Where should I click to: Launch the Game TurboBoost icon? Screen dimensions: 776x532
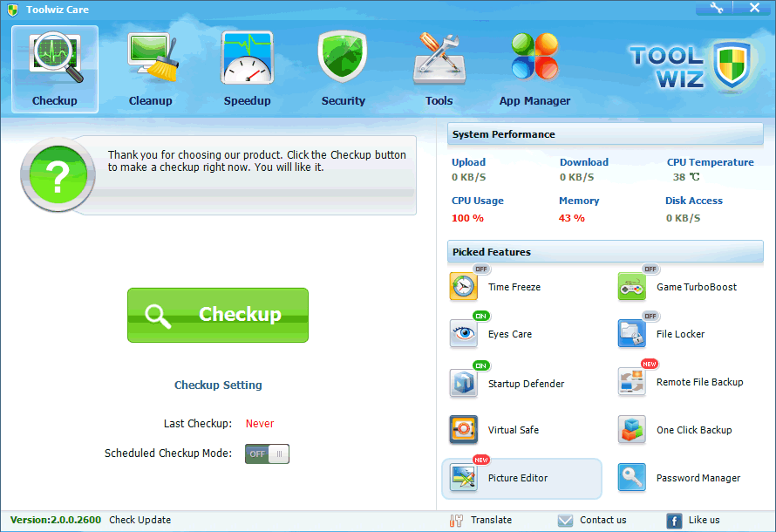click(632, 287)
